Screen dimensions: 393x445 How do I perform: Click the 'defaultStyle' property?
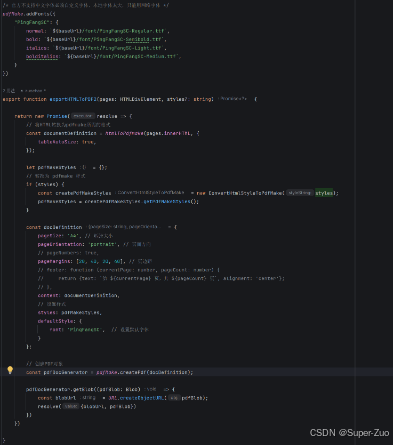(56, 321)
